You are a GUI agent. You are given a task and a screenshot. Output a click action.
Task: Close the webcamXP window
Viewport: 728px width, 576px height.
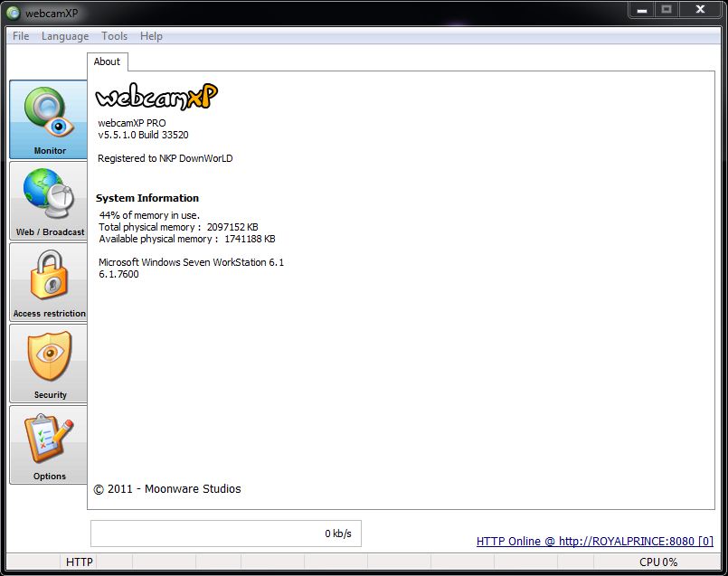coord(701,10)
